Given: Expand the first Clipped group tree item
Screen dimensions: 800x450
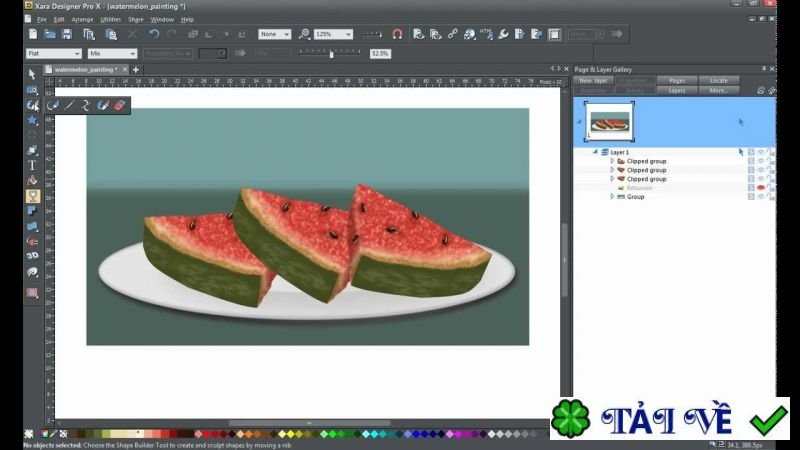Looking at the screenshot, I should pyautogui.click(x=612, y=161).
